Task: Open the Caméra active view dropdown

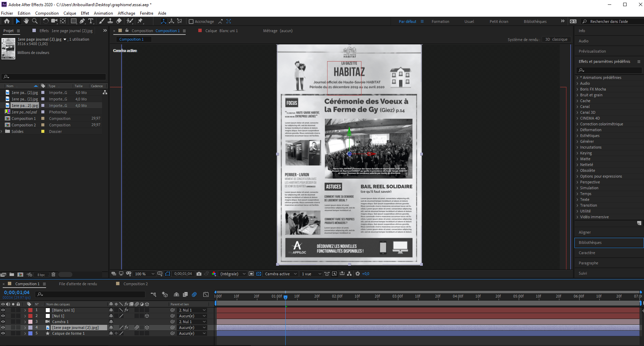Action: [x=280, y=274]
